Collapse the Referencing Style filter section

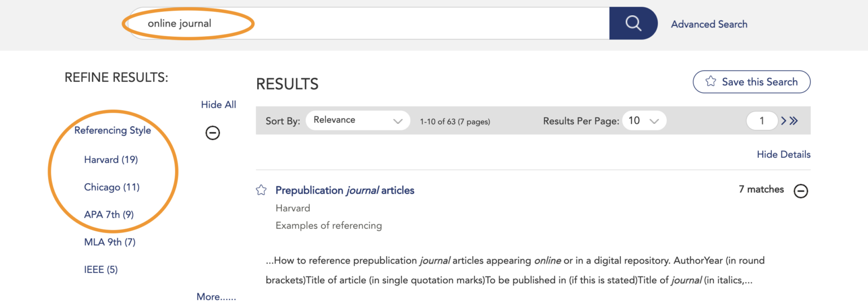pyautogui.click(x=212, y=133)
